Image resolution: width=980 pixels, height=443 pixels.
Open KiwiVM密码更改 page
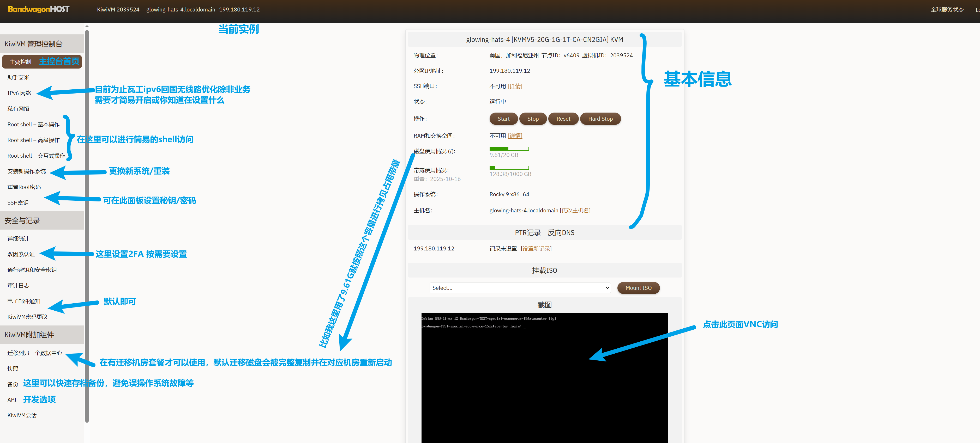[x=27, y=316]
